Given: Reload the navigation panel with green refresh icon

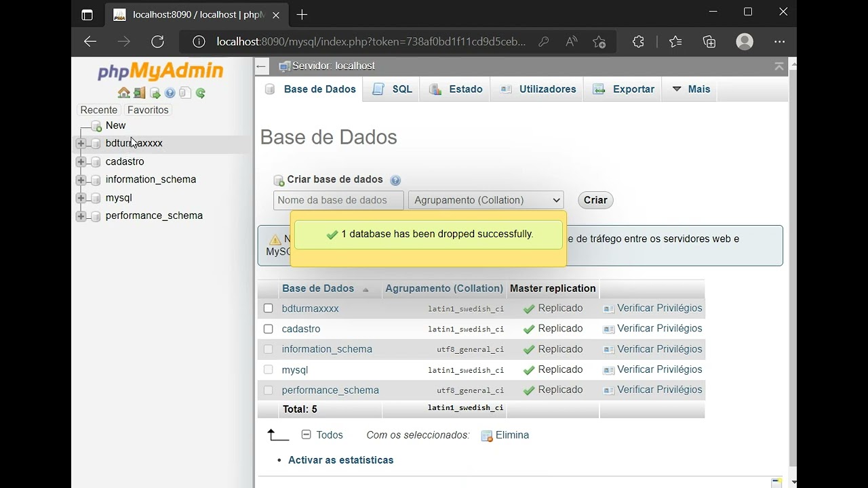Looking at the screenshot, I should pos(201,93).
